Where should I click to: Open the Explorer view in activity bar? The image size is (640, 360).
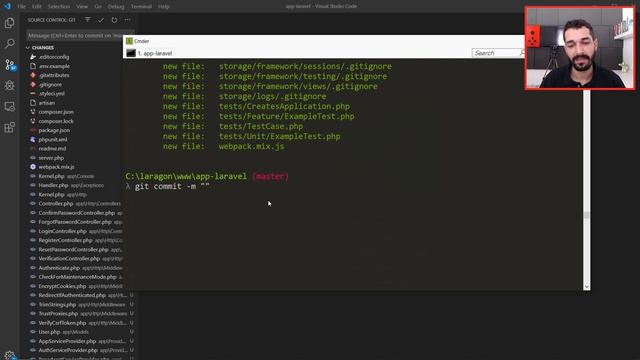point(9,23)
